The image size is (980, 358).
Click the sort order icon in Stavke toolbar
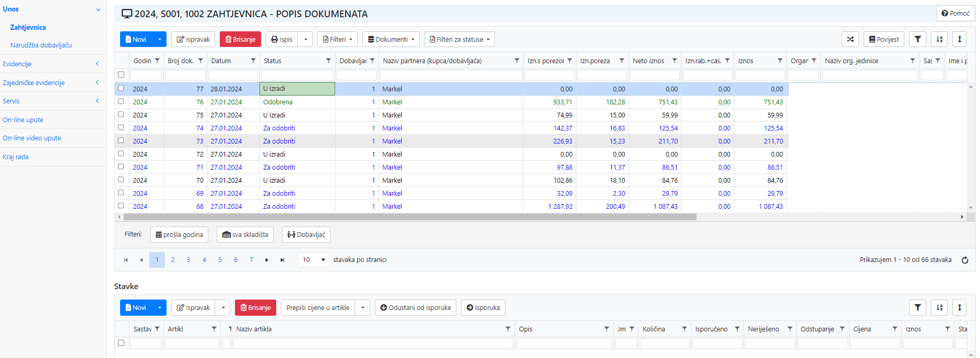pos(939,307)
